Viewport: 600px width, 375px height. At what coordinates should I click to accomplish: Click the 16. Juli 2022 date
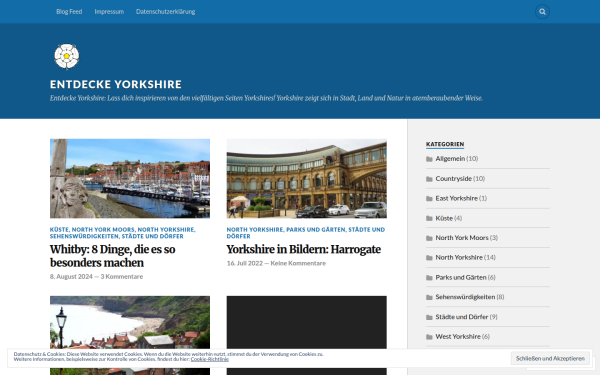(x=245, y=263)
